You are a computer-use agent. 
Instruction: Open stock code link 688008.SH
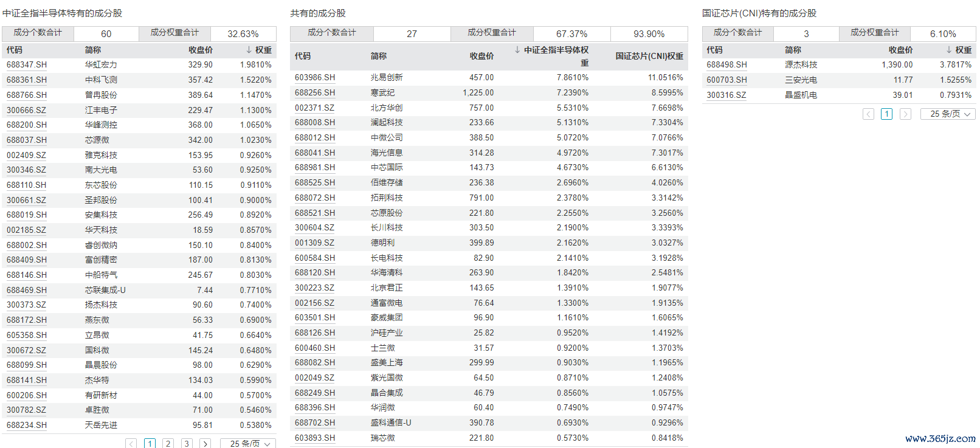coord(315,122)
